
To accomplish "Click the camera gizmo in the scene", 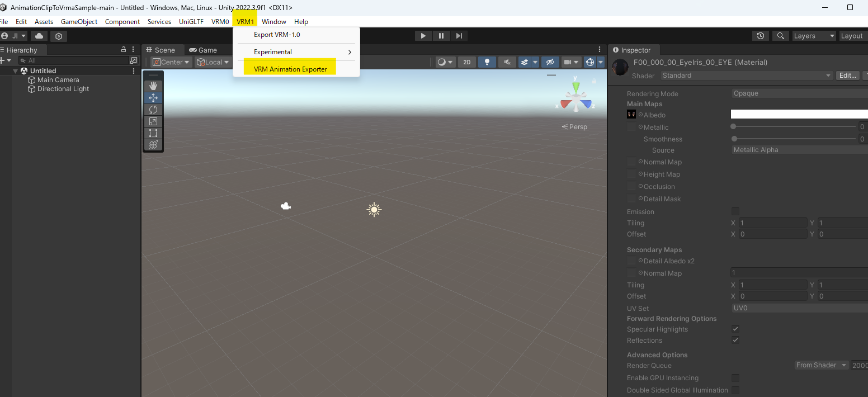I will click(x=286, y=206).
